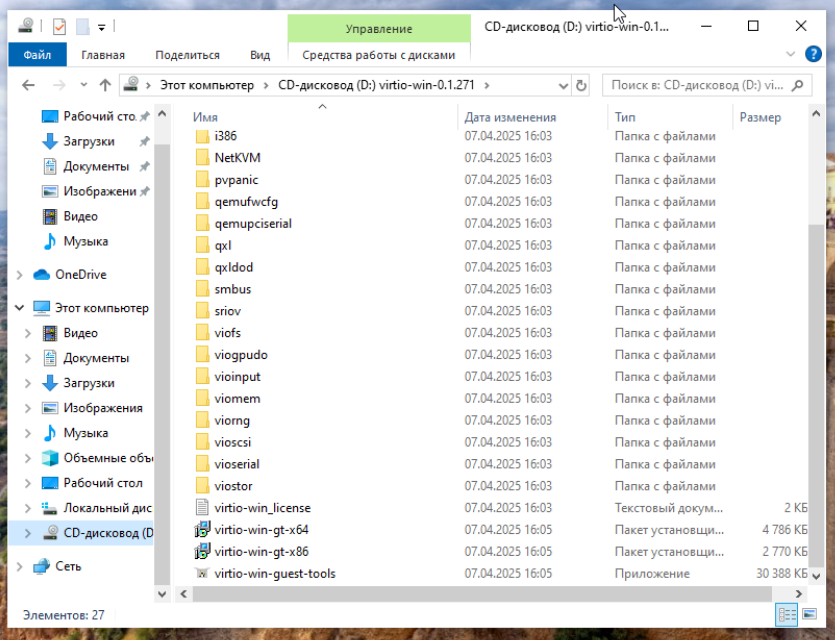Switch to the Вид ribbon tab
This screenshot has height=640, width=835.
[260, 55]
